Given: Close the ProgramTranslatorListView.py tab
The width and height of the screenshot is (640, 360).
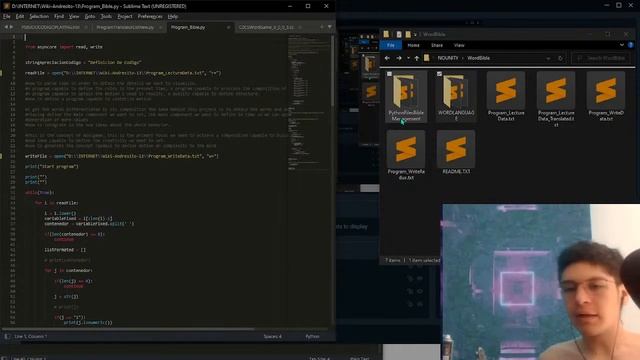Looking at the screenshot, I should (x=160, y=27).
